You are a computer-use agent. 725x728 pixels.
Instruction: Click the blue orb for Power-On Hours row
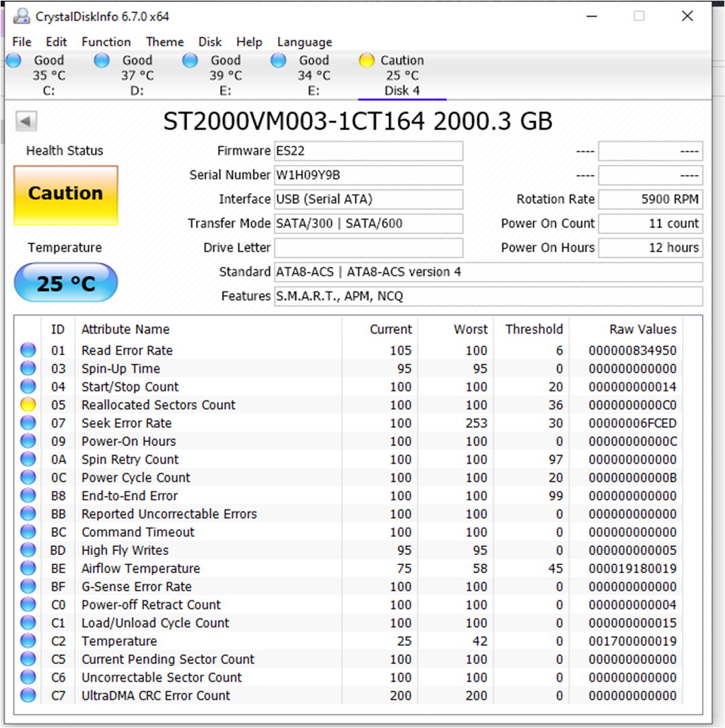pos(28,441)
